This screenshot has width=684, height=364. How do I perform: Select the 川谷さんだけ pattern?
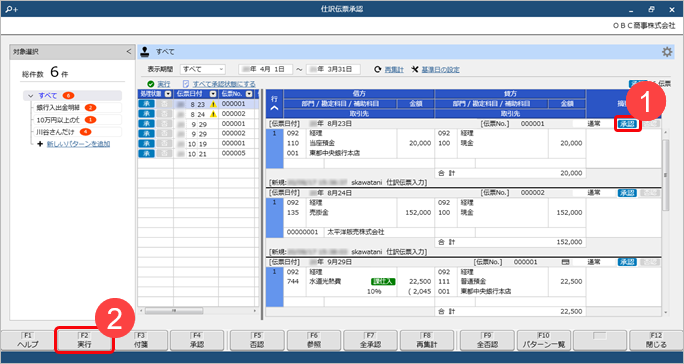click(x=77, y=131)
